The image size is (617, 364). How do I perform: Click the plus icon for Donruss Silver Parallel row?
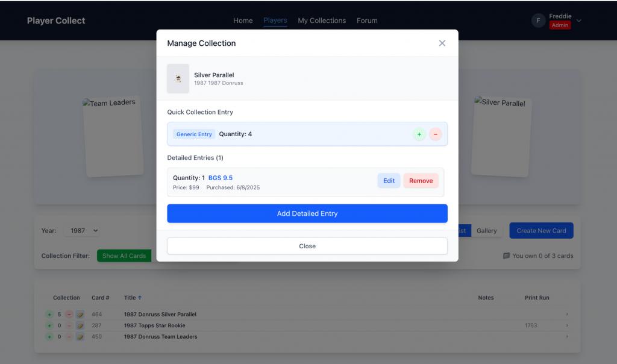[x=49, y=315]
